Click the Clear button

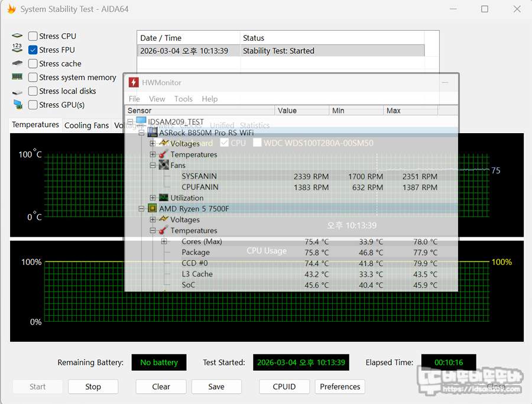pos(161,387)
